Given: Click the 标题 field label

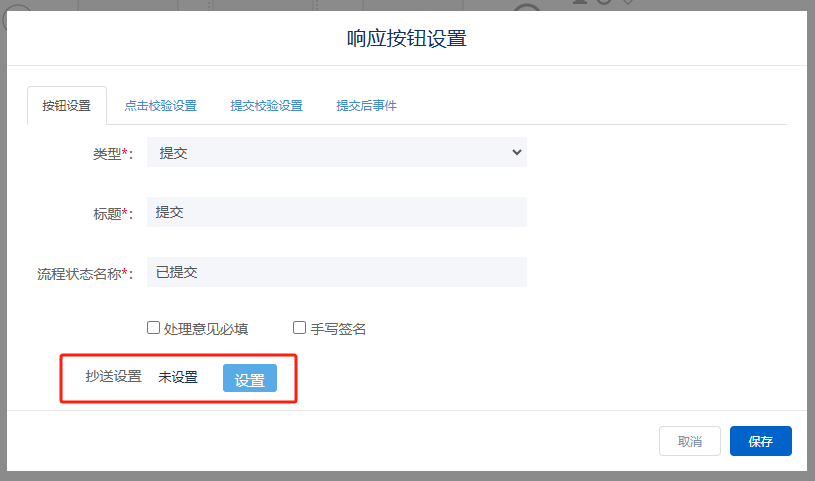Looking at the screenshot, I should pos(106,213).
